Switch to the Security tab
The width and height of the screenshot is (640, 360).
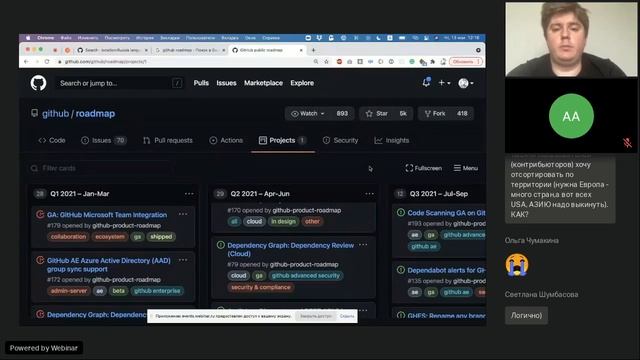click(x=340, y=140)
